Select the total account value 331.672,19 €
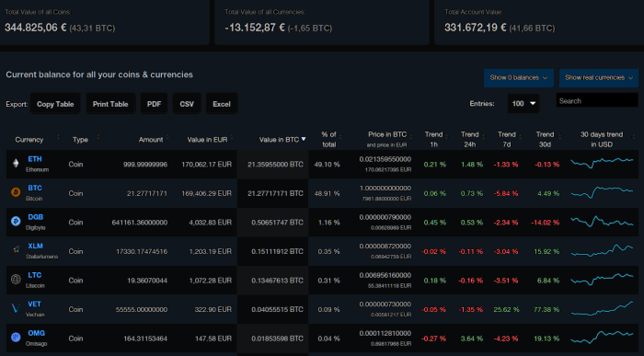644x356 pixels. [x=476, y=28]
